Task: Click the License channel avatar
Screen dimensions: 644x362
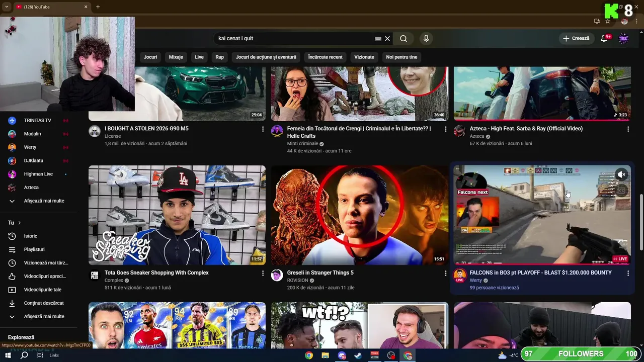Action: coord(95,131)
